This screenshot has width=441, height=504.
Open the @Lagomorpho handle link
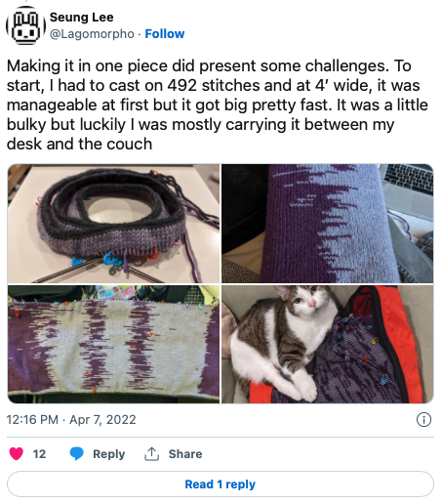tap(92, 34)
